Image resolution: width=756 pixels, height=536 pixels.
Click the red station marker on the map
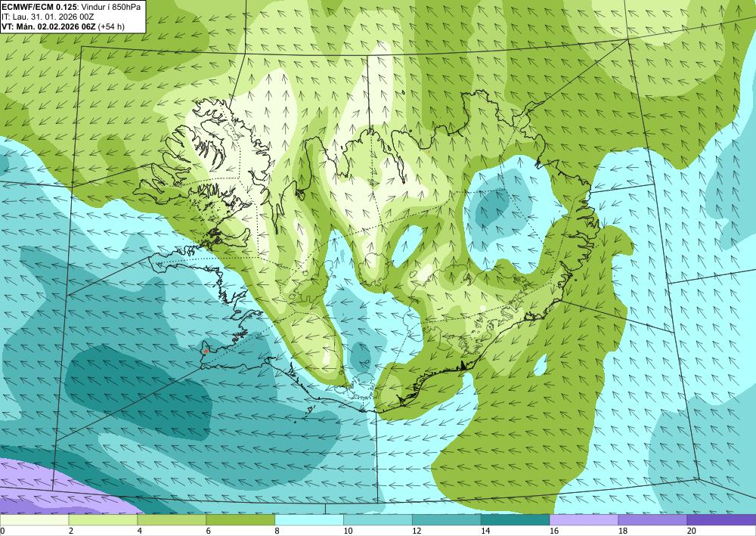[206, 352]
